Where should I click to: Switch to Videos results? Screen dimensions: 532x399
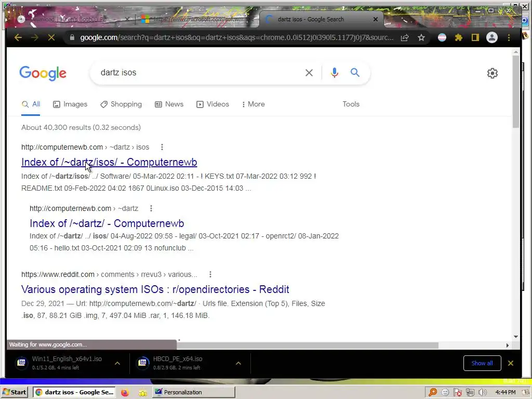tap(212, 104)
